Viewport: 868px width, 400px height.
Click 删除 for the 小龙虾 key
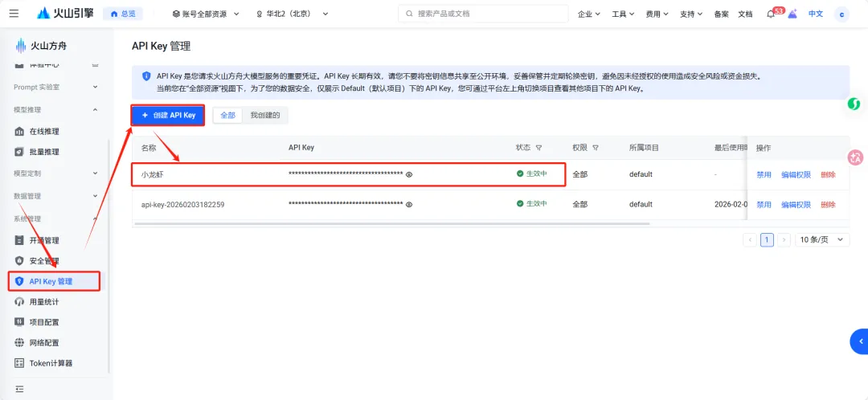[828, 174]
